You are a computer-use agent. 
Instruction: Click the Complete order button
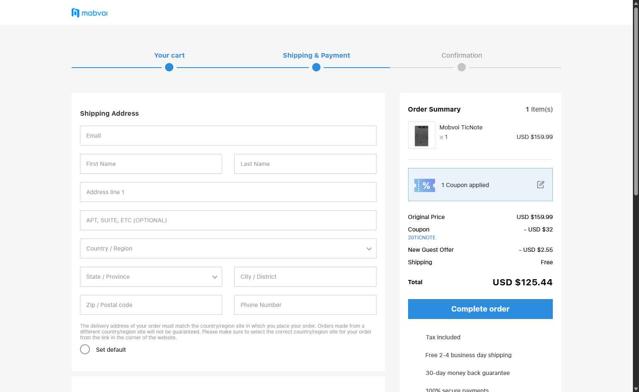[x=480, y=309]
